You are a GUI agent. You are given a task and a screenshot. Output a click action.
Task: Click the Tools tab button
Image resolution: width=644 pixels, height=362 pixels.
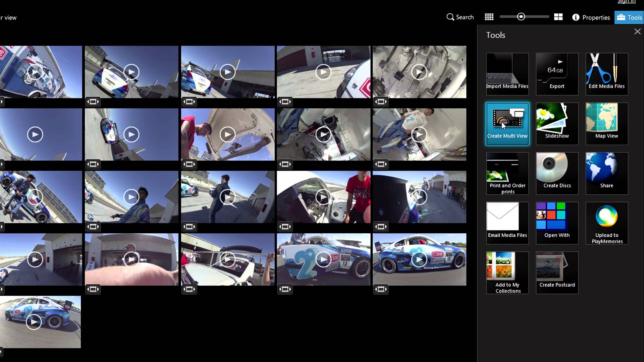[629, 17]
